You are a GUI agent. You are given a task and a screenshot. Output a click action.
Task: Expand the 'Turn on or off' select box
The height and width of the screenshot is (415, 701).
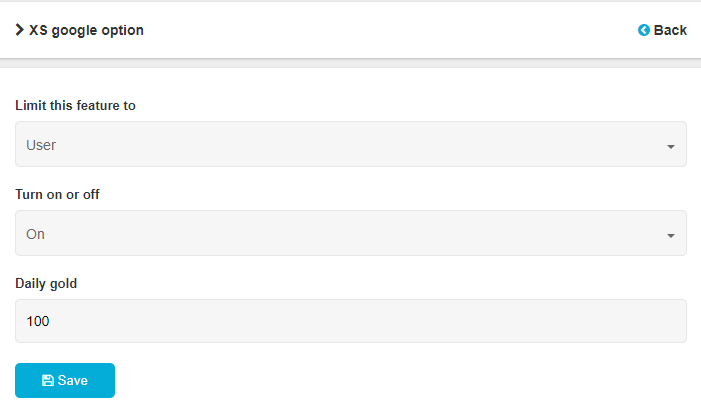coord(350,233)
